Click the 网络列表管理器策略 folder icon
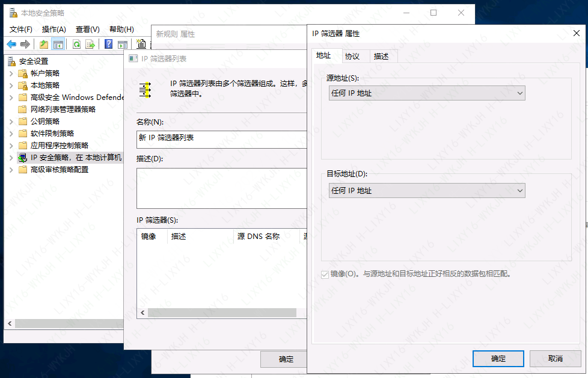The width and height of the screenshot is (588, 378). pyautogui.click(x=23, y=109)
